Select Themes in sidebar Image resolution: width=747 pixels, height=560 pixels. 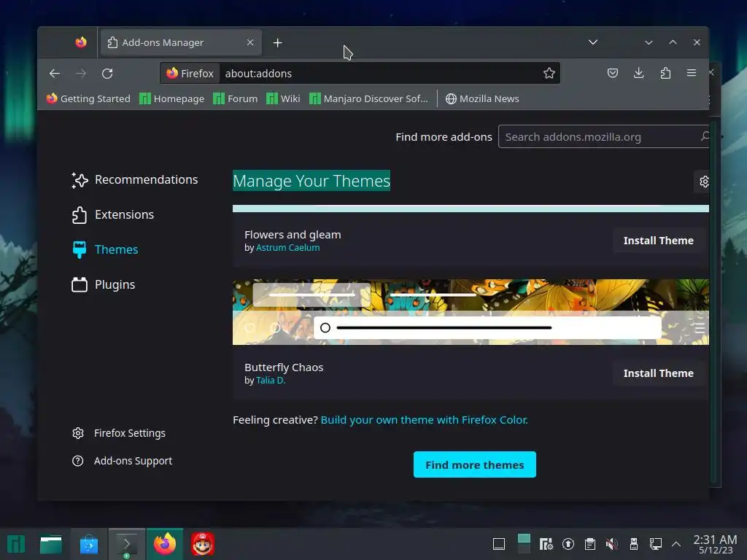(105, 249)
